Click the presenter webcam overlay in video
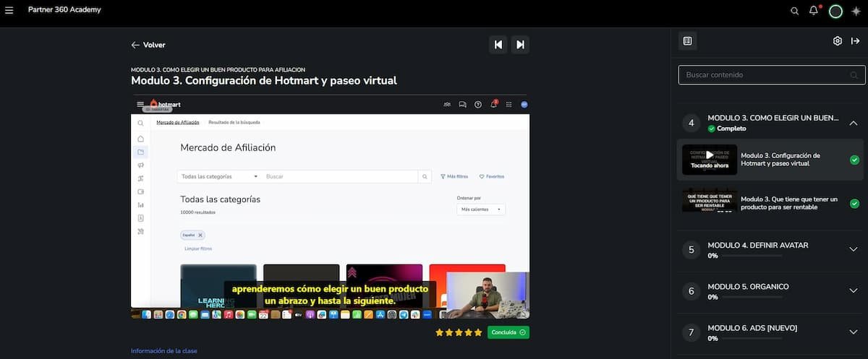The image size is (868, 359). point(488,295)
